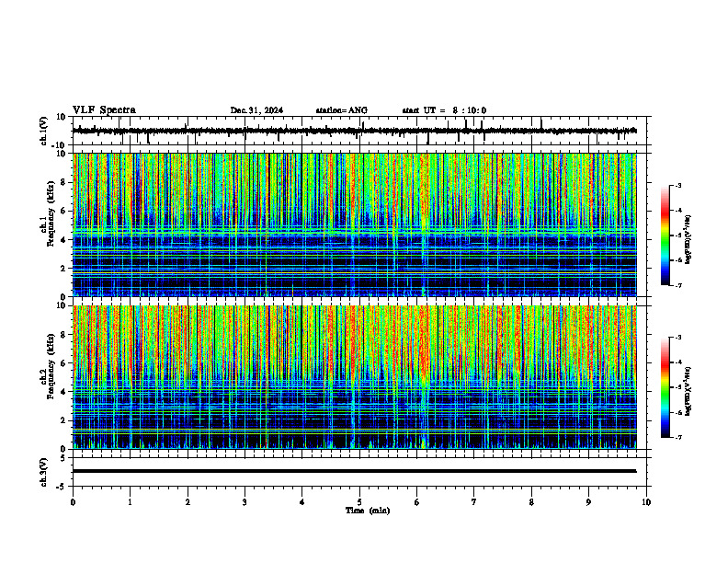This screenshot has width=728, height=563.
Task: Click time axis tick label "5"
Action: 359,502
